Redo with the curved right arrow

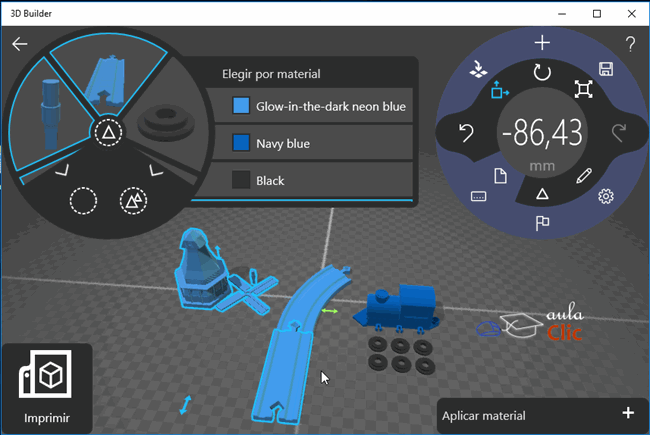coord(618,133)
